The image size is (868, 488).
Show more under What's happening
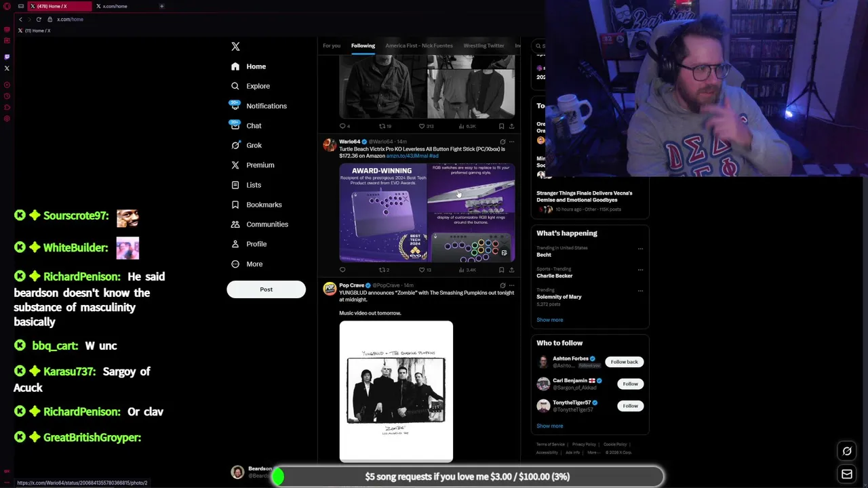[x=549, y=320]
